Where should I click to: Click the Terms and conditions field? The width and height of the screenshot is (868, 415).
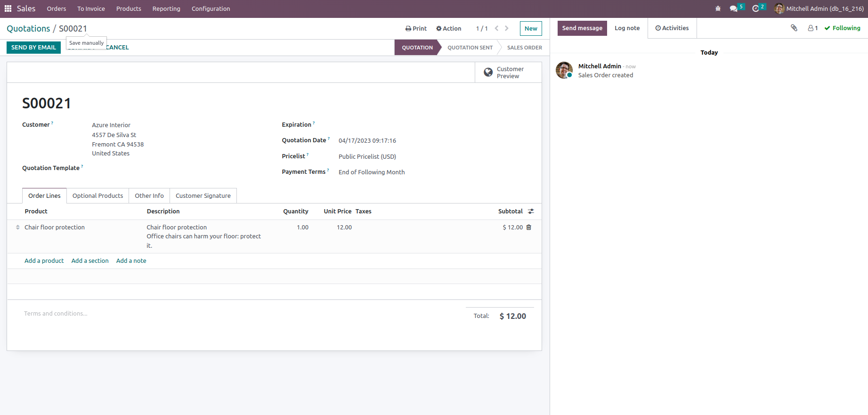(56, 313)
